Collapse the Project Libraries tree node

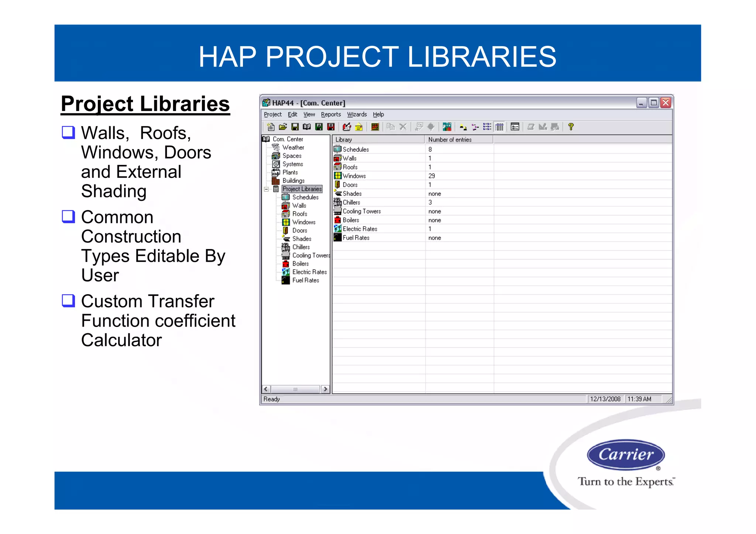[x=266, y=189]
